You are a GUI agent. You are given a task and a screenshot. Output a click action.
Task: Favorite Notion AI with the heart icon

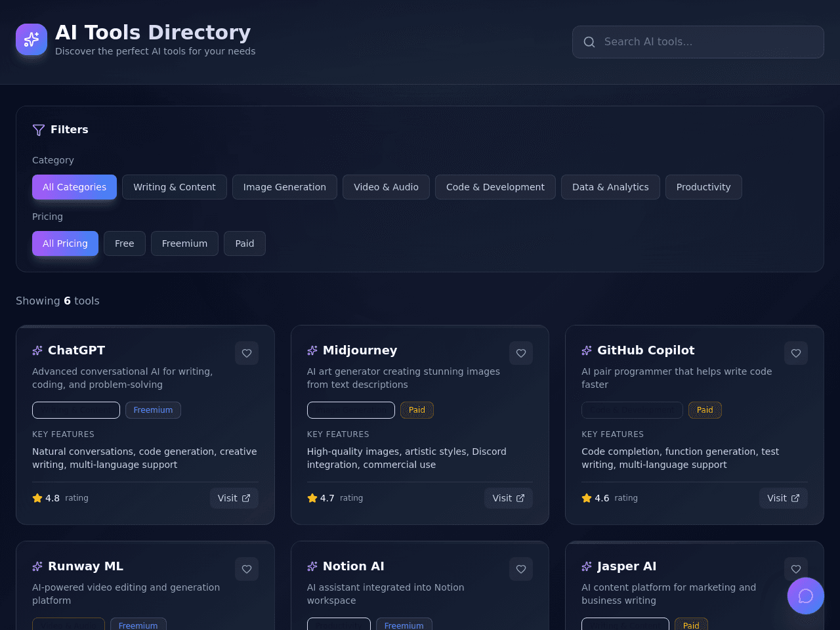click(521, 569)
